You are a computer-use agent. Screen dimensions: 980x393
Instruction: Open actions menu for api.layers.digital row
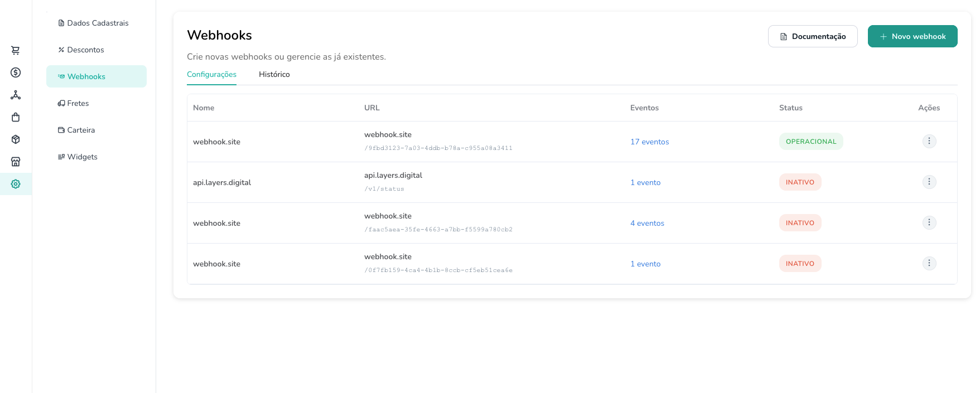pos(929,182)
